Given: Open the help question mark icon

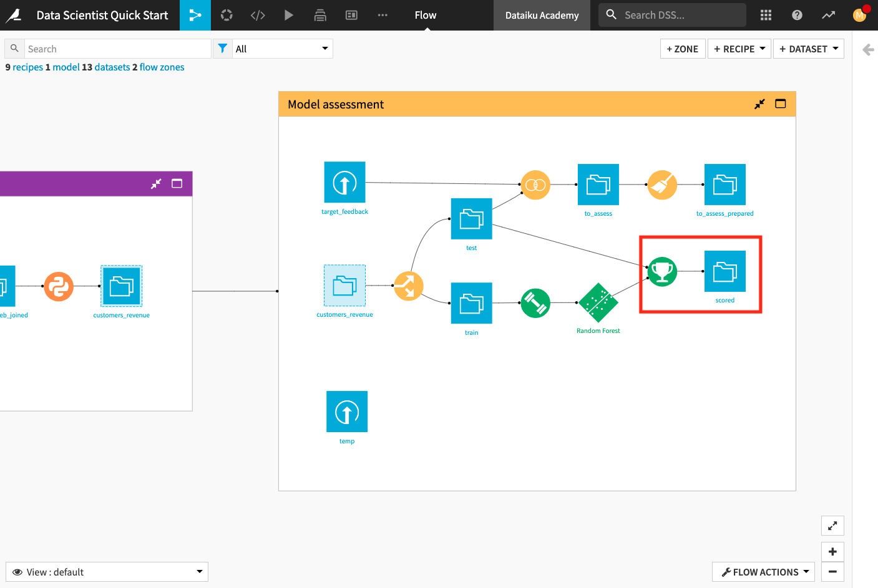Looking at the screenshot, I should pyautogui.click(x=797, y=15).
